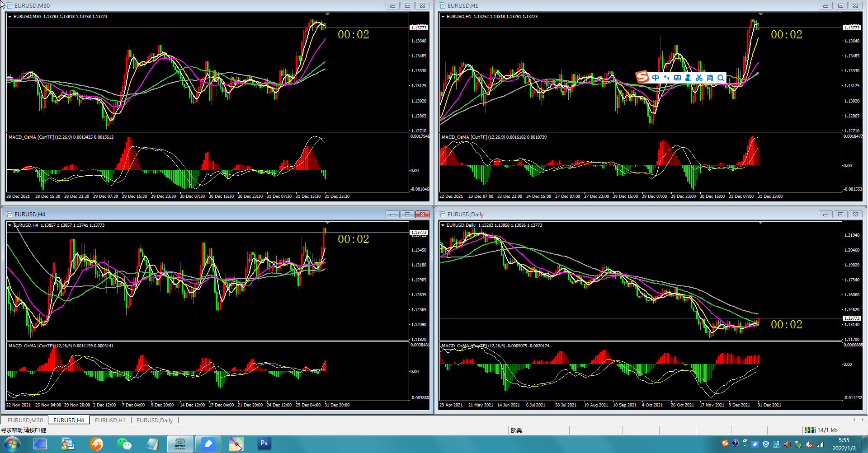Switch to the EURUSD,H4 chart tab
The height and width of the screenshot is (453, 868).
pyautogui.click(x=69, y=420)
